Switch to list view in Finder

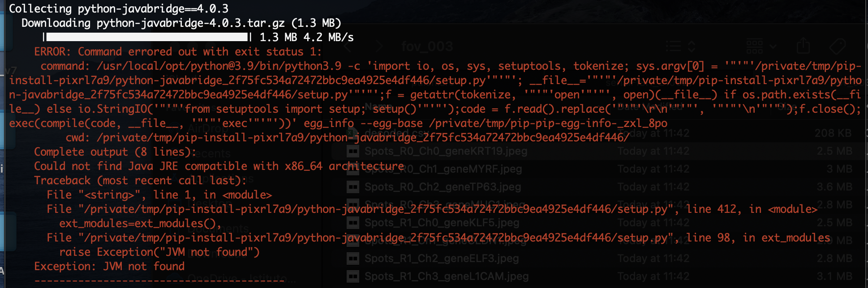point(674,45)
